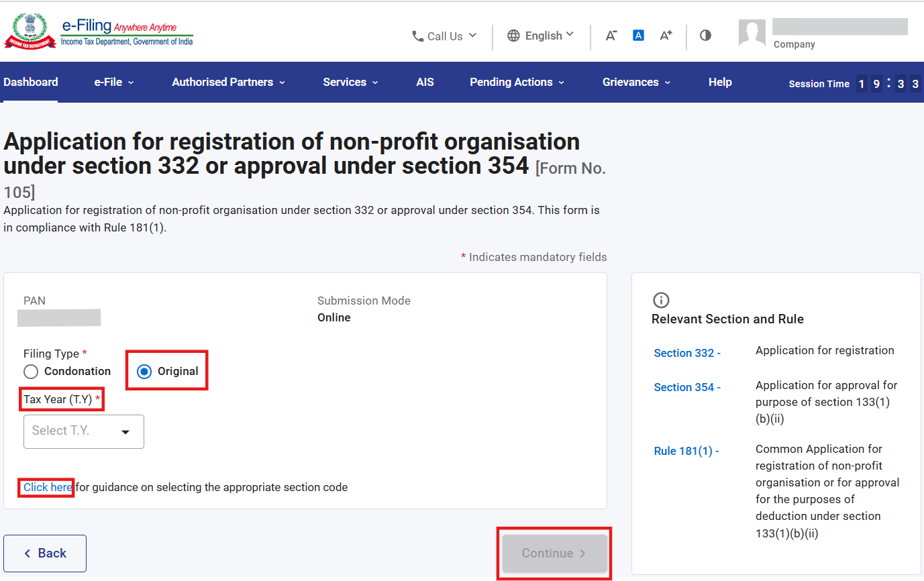Increase font size with A+ icon
The image size is (924, 581).
point(666,36)
